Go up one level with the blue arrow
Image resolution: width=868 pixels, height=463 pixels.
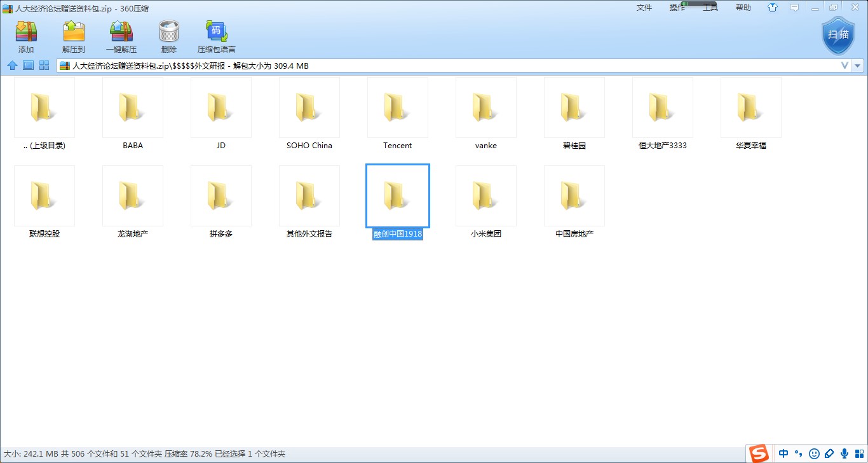pyautogui.click(x=12, y=66)
